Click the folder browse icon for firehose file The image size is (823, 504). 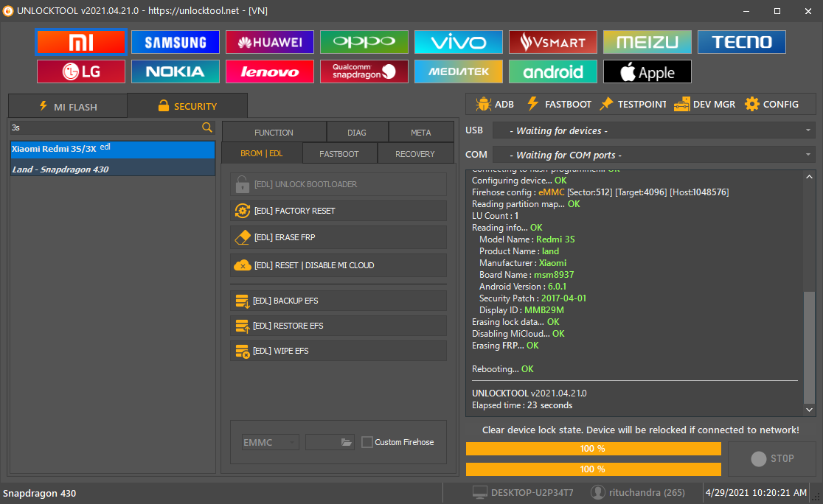pos(346,442)
